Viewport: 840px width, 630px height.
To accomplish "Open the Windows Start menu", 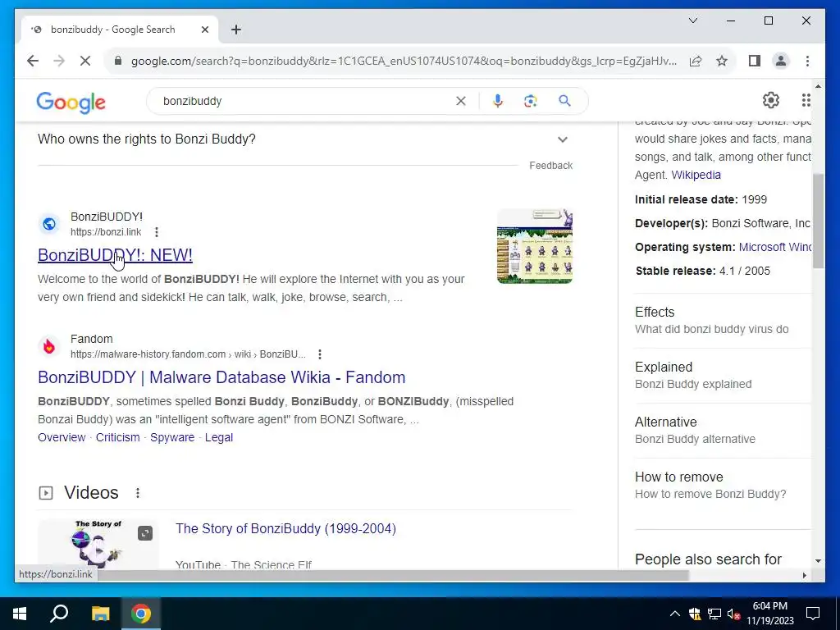I will coord(20,614).
